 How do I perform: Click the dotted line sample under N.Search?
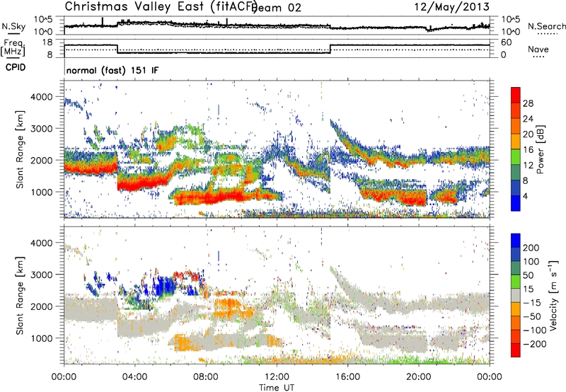[548, 34]
